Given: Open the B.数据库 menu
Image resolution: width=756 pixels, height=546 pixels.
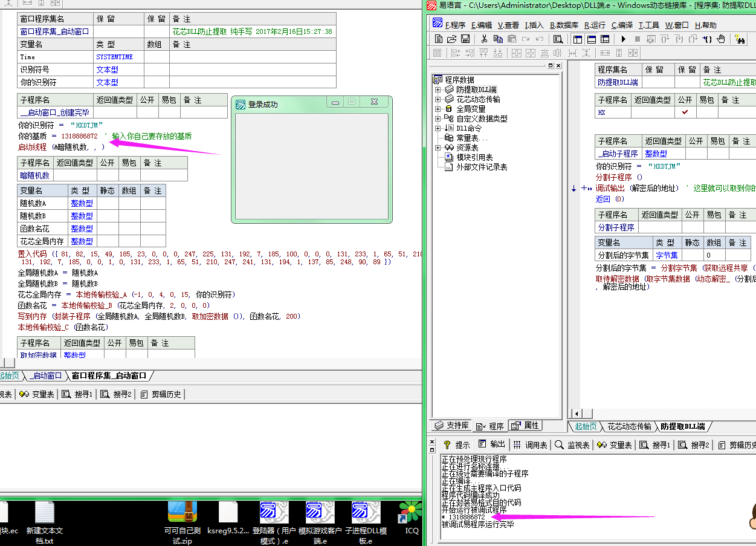Looking at the screenshot, I should coord(564,25).
